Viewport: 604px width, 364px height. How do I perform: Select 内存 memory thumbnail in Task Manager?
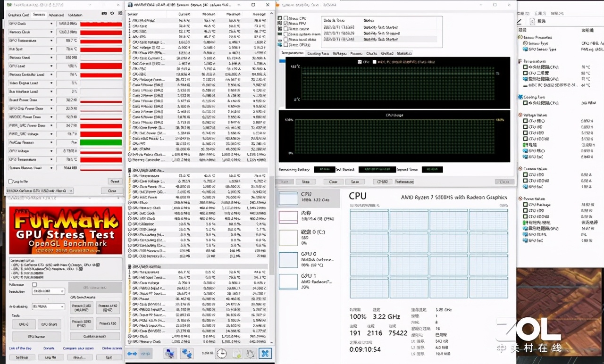[x=288, y=217]
